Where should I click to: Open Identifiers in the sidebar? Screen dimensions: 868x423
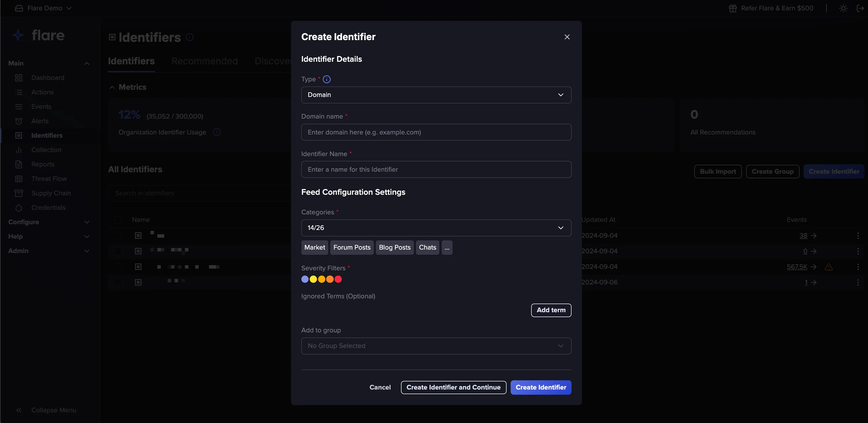(x=47, y=135)
